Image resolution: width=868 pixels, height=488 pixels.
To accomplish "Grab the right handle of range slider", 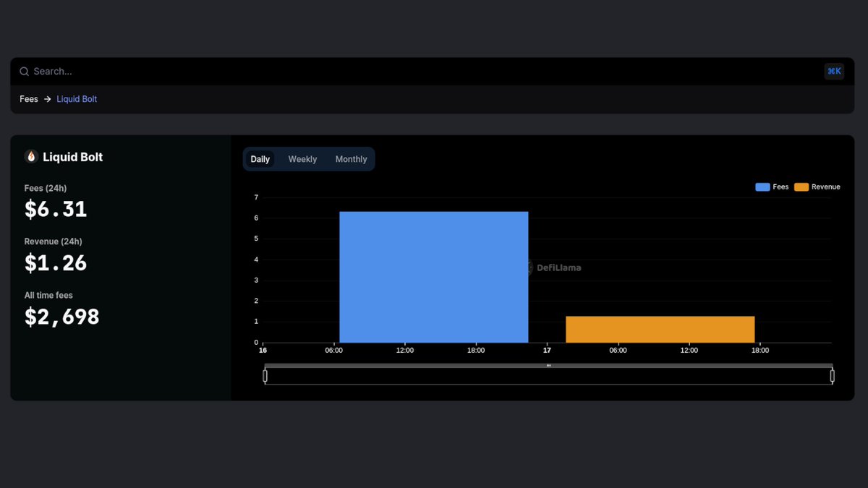I will click(x=832, y=375).
